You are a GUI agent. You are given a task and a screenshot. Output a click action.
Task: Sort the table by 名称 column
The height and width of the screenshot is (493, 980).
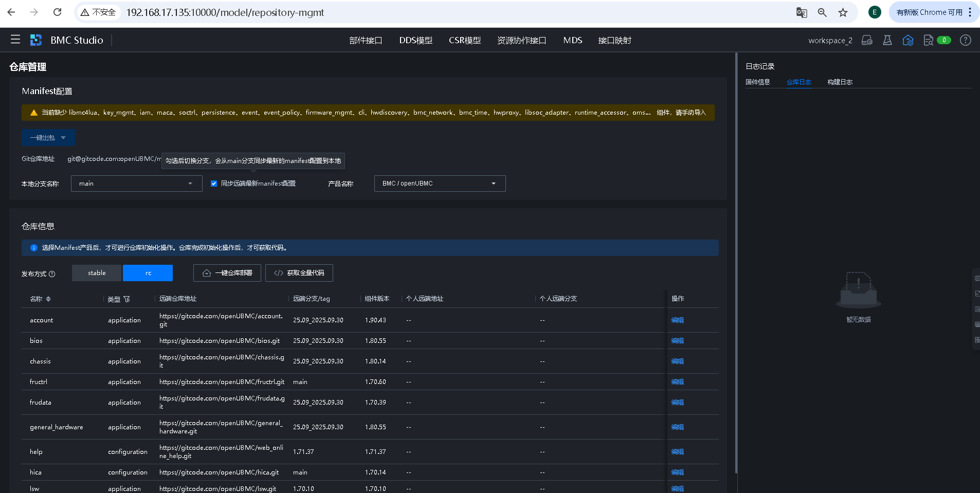[48, 299]
